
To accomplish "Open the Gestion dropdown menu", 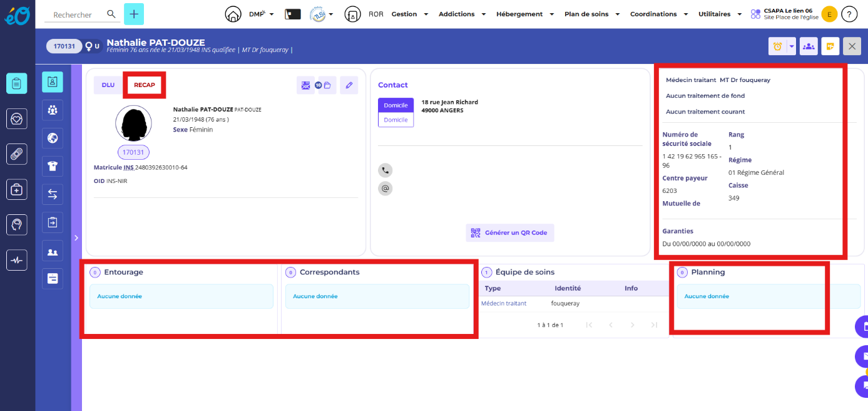I will (410, 14).
